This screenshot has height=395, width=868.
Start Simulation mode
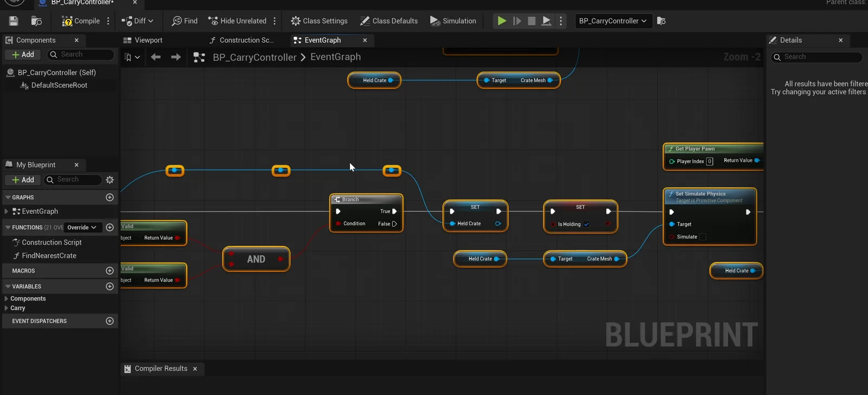(453, 21)
